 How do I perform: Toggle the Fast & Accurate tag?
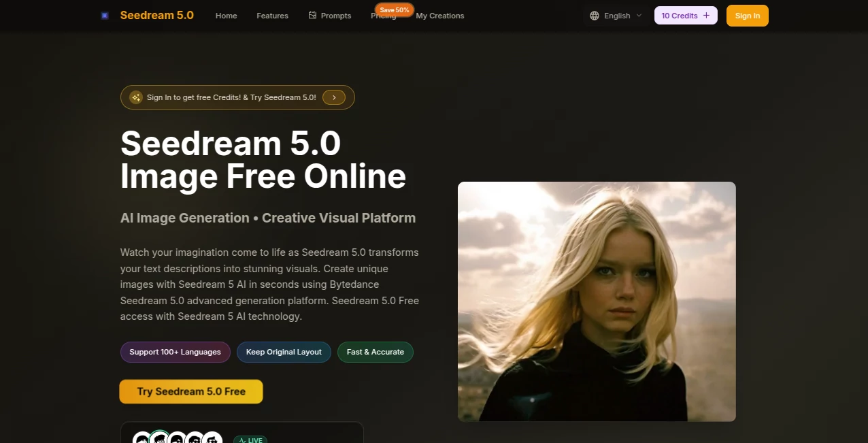(x=375, y=352)
